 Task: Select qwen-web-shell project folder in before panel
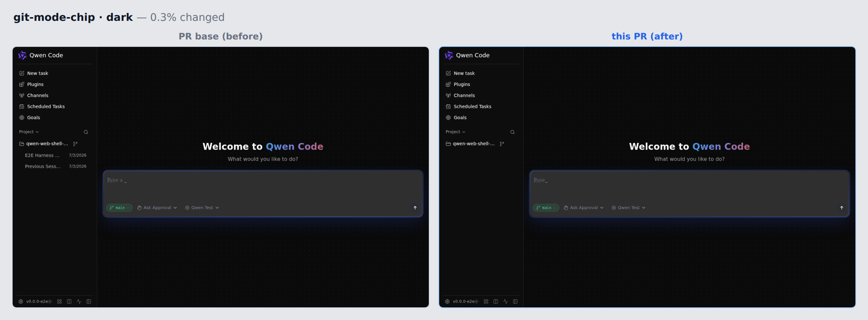(x=44, y=144)
